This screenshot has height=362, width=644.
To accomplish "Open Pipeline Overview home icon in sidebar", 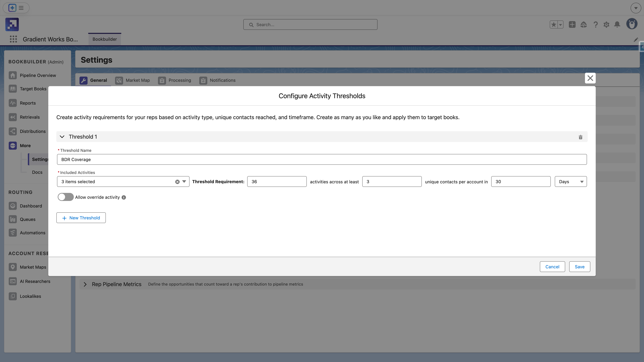I will [13, 75].
